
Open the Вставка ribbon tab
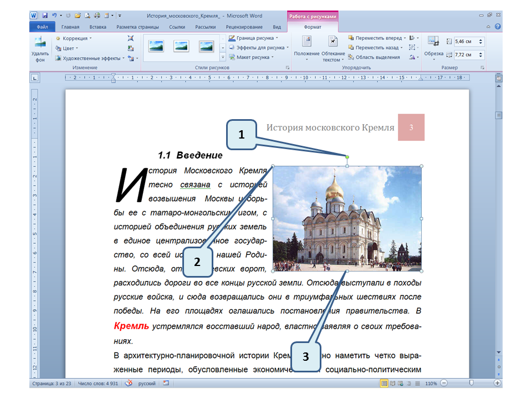(98, 27)
